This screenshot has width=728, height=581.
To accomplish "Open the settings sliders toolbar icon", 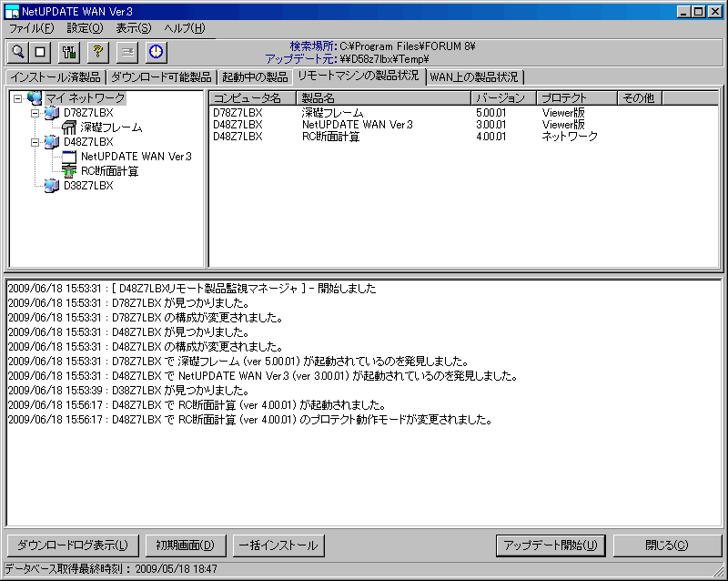I will (x=69, y=52).
